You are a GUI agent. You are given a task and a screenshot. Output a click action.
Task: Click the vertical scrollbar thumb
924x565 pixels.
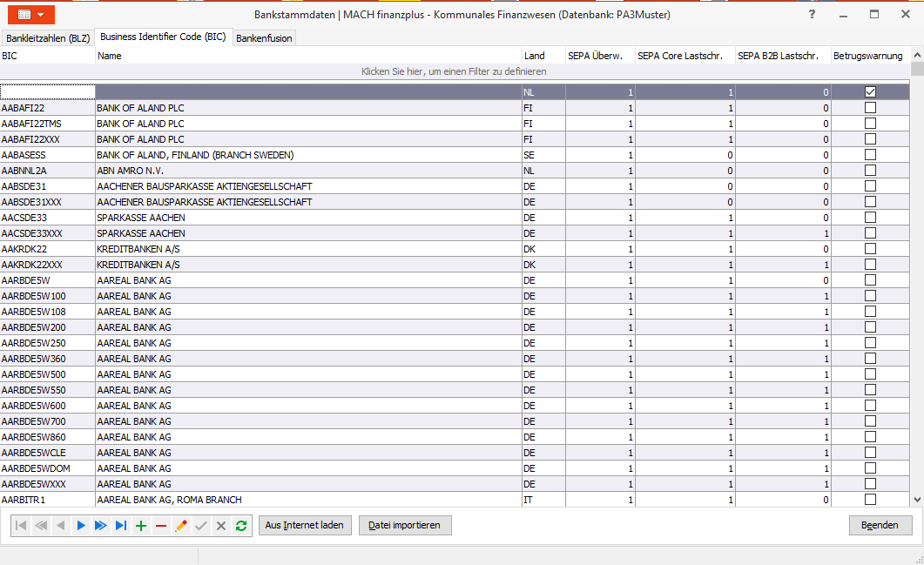pyautogui.click(x=917, y=69)
